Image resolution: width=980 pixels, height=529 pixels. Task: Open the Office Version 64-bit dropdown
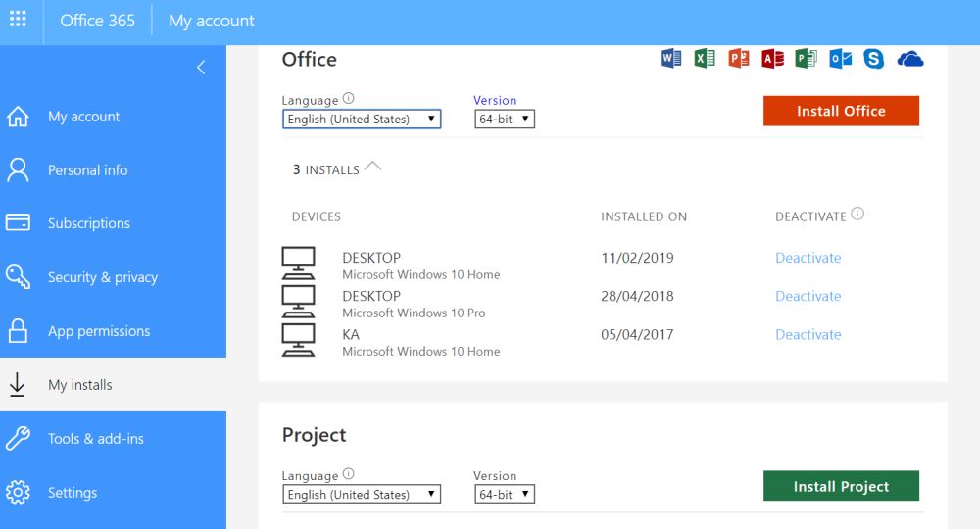tap(505, 120)
